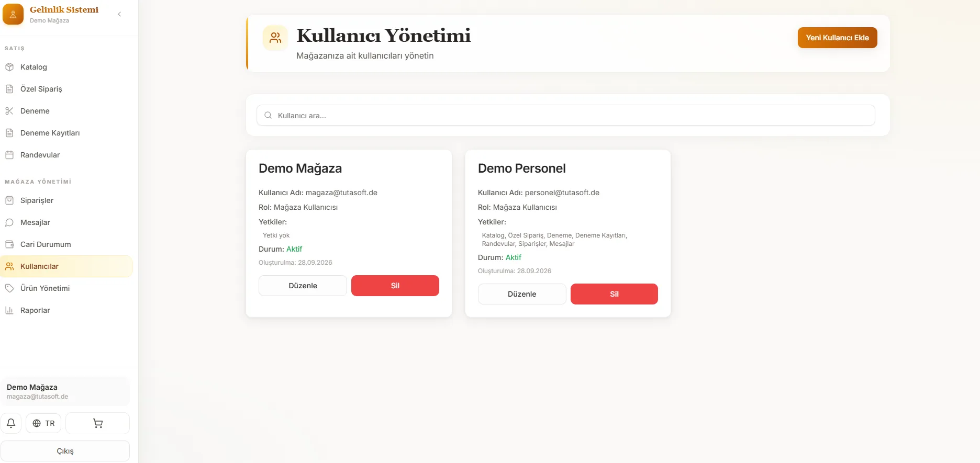Edit the Demo Personel user with Düzenle

pyautogui.click(x=522, y=294)
